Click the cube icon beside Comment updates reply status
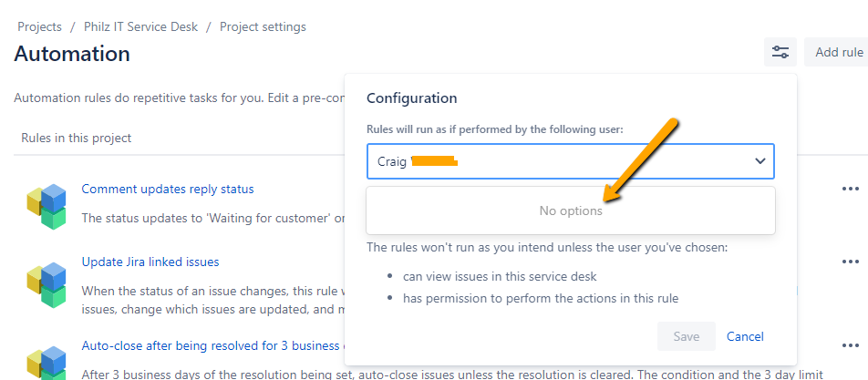The image size is (868, 380). (x=46, y=206)
